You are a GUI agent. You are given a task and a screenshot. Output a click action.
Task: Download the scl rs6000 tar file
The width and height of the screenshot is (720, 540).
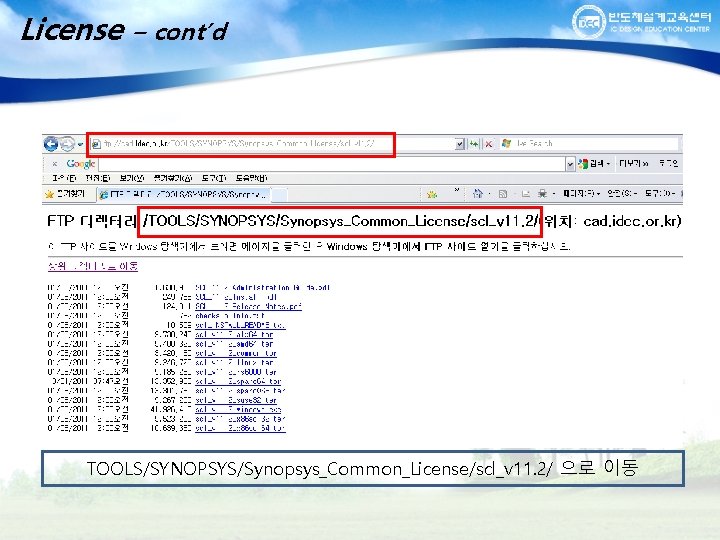click(x=236, y=372)
